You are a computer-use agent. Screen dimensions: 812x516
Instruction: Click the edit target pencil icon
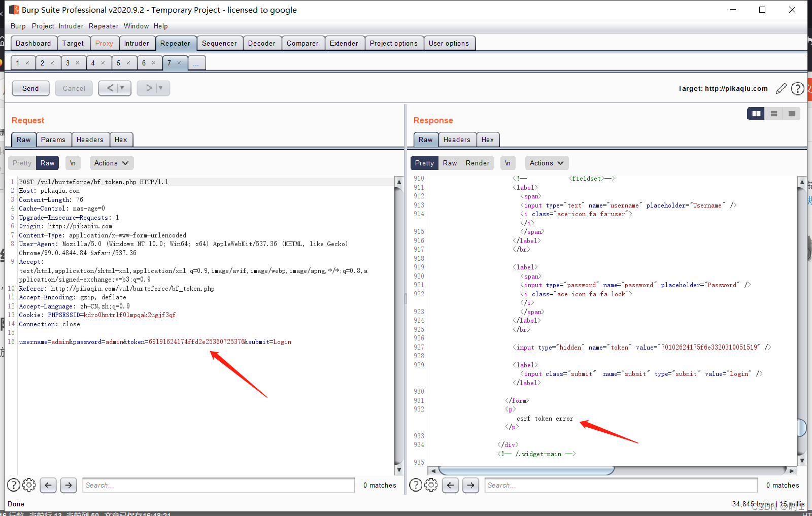point(781,89)
